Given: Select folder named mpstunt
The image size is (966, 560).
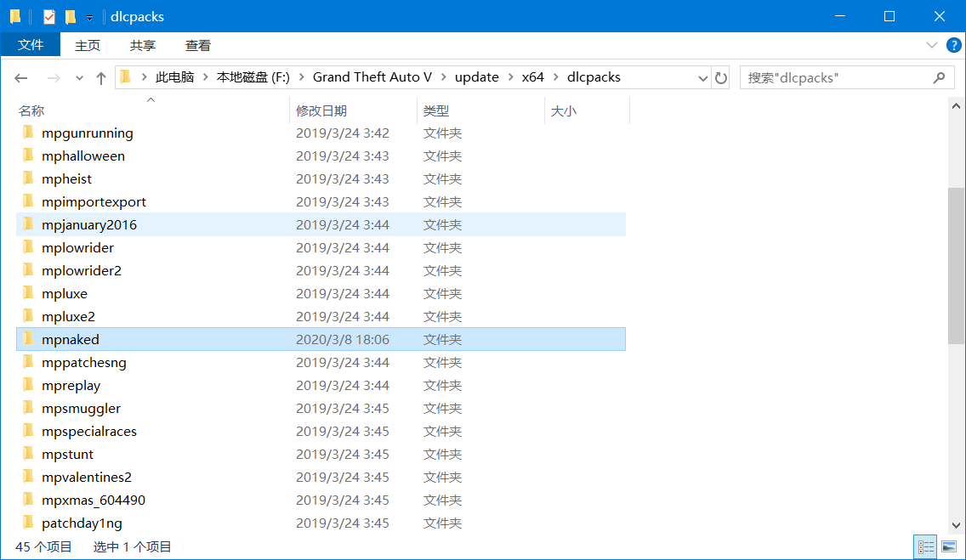Looking at the screenshot, I should pos(68,454).
